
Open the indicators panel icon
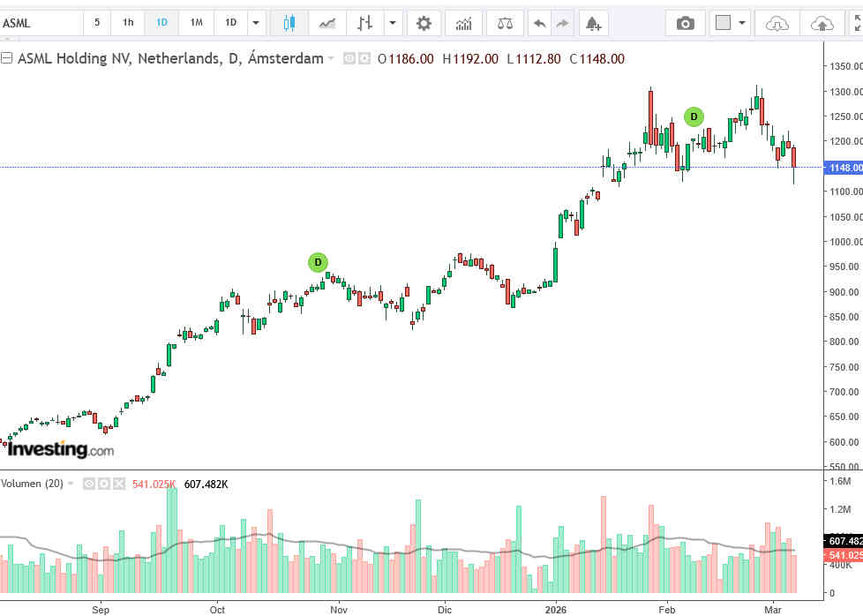[x=464, y=23]
